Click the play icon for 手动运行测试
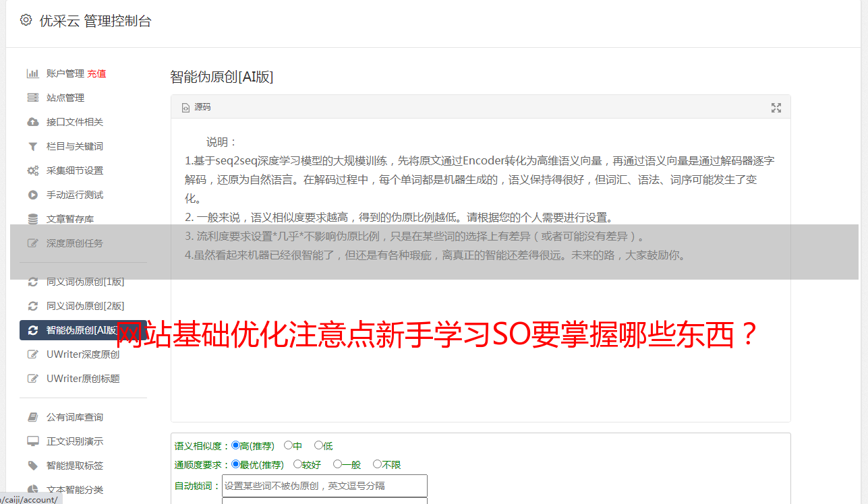Viewport: 868px width, 504px height. (32, 195)
